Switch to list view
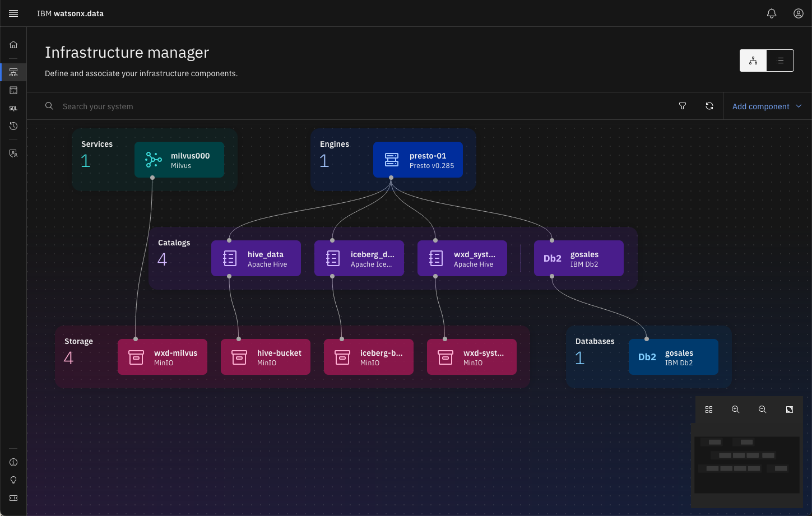This screenshot has width=812, height=516. (780, 61)
